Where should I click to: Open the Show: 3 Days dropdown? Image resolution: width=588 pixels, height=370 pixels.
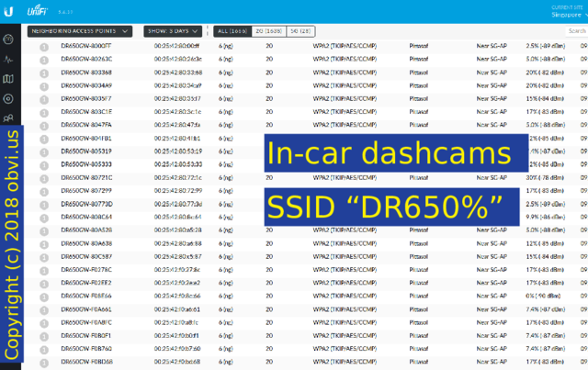click(x=173, y=31)
